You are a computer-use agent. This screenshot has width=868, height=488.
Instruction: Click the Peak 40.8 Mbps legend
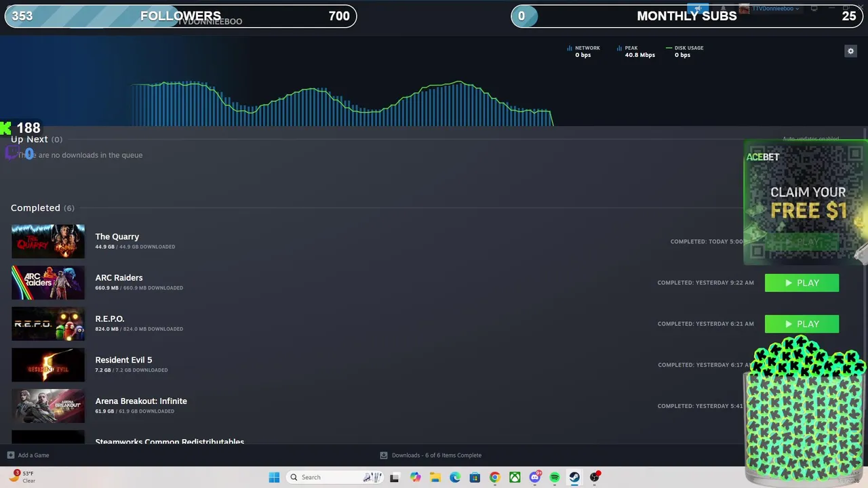coord(636,52)
